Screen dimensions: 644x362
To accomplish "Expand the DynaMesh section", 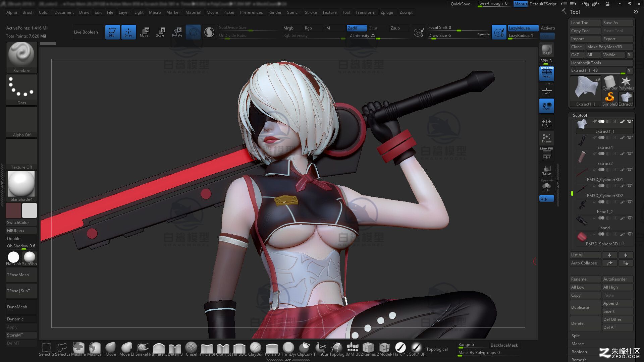I will pyautogui.click(x=21, y=307).
